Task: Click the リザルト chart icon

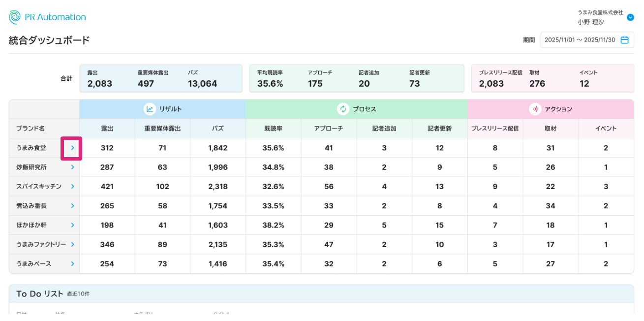Action: [150, 109]
